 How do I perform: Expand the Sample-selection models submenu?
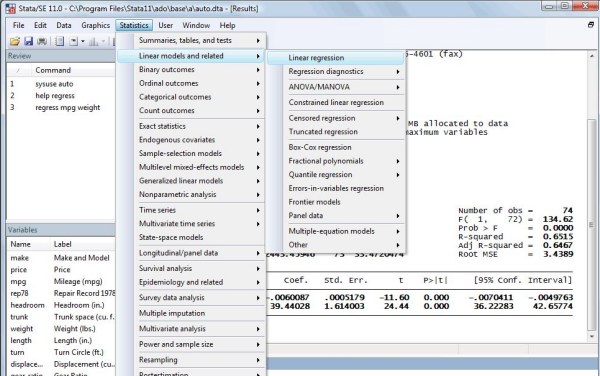coord(191,153)
